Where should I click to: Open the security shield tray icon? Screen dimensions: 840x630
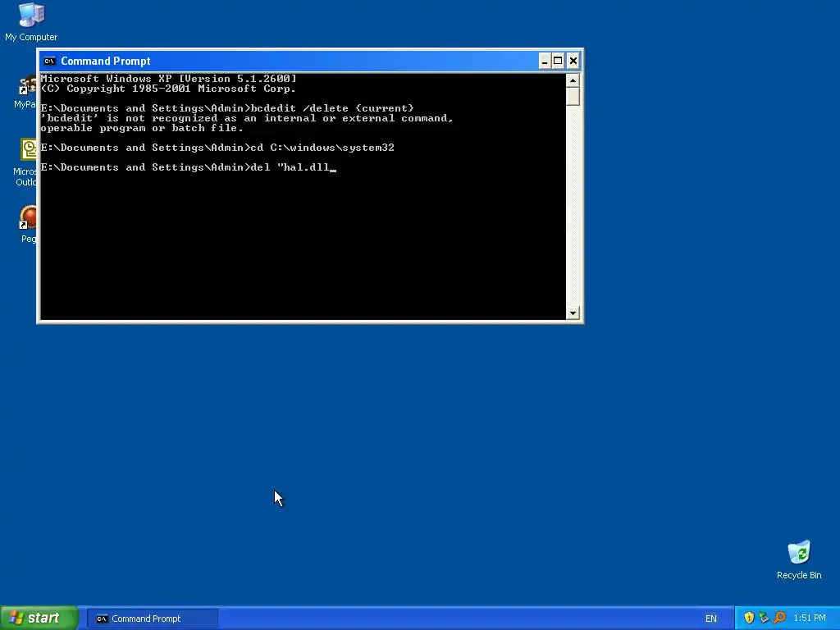tap(749, 618)
